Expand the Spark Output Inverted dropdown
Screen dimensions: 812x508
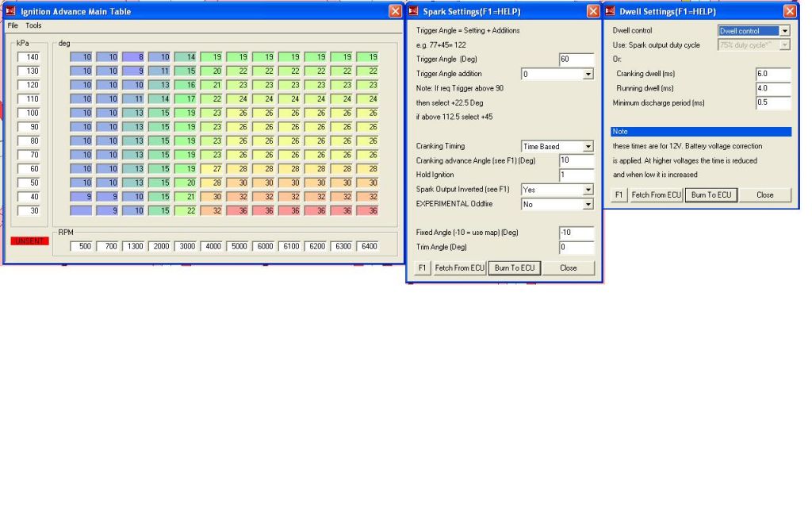tap(588, 190)
